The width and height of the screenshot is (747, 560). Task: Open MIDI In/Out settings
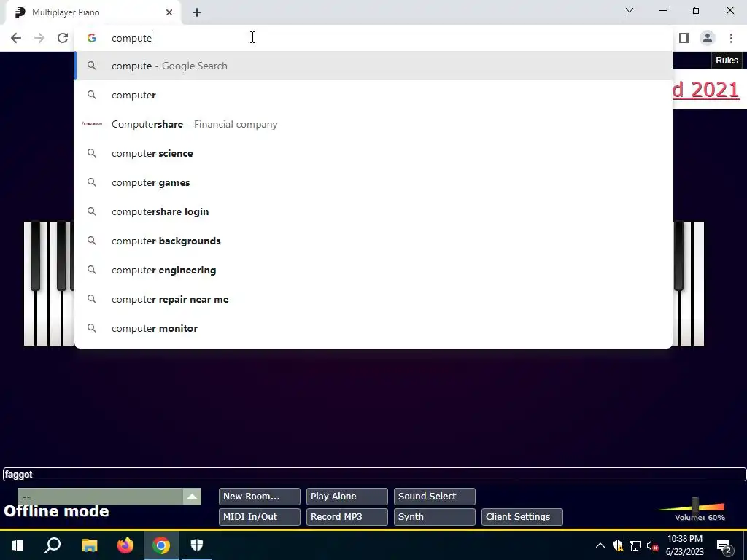pyautogui.click(x=259, y=517)
